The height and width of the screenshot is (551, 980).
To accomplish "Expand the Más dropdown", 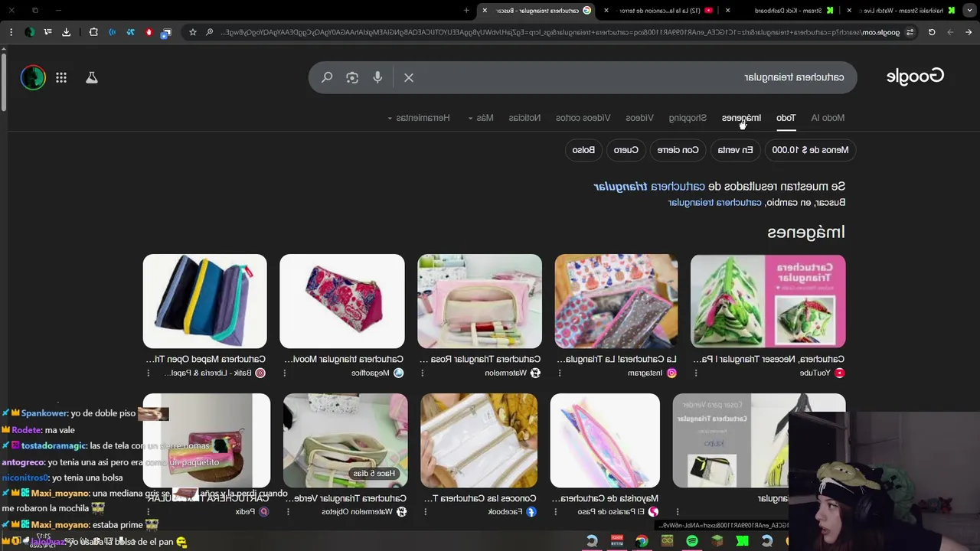I will 481,118.
